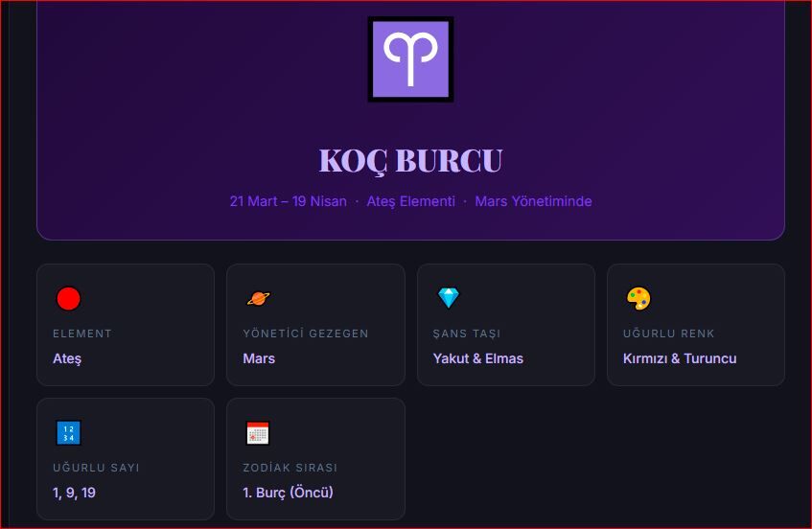Click the ringed planet icon
The width and height of the screenshot is (812, 529).
[x=258, y=298]
